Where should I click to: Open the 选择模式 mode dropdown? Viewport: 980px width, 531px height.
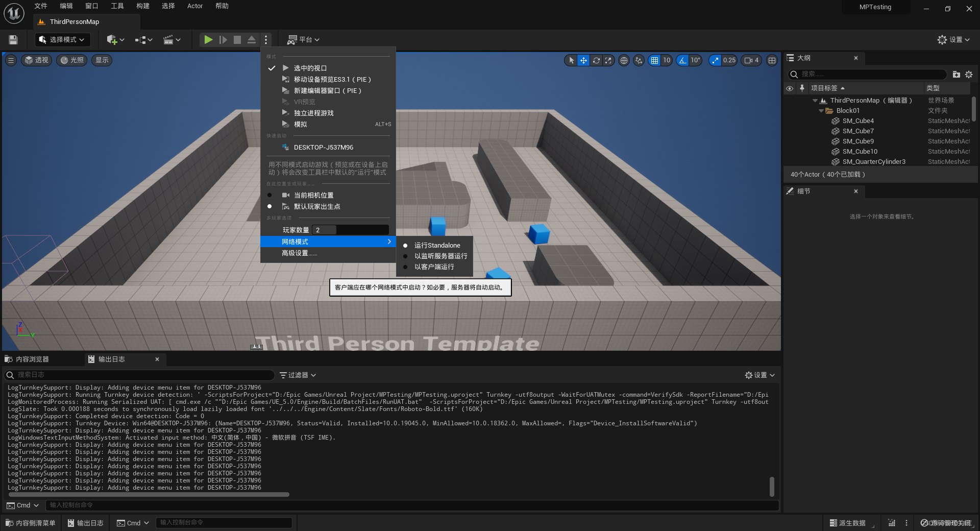tap(63, 40)
